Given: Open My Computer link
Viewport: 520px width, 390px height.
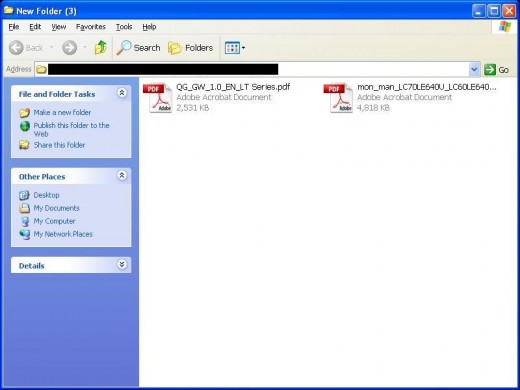Looking at the screenshot, I should pyautogui.click(x=54, y=221).
